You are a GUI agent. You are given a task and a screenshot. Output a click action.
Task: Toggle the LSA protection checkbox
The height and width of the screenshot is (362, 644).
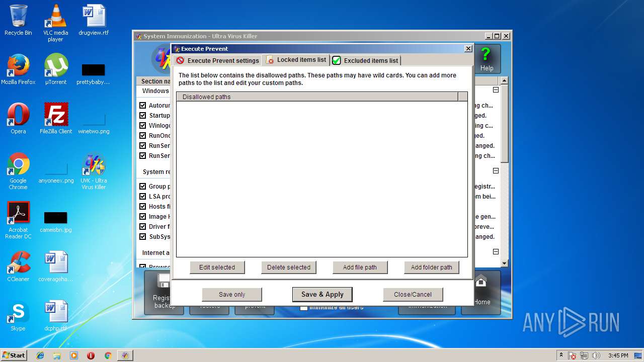point(142,197)
